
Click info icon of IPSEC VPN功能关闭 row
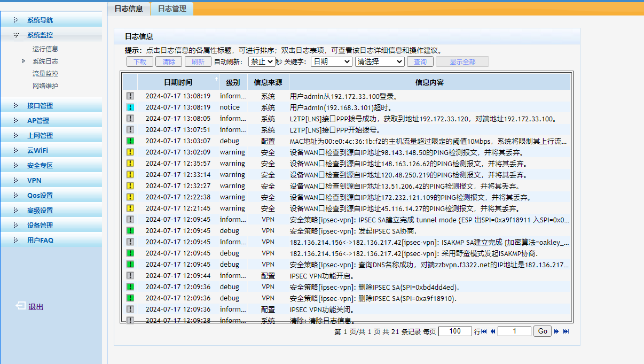(x=130, y=309)
